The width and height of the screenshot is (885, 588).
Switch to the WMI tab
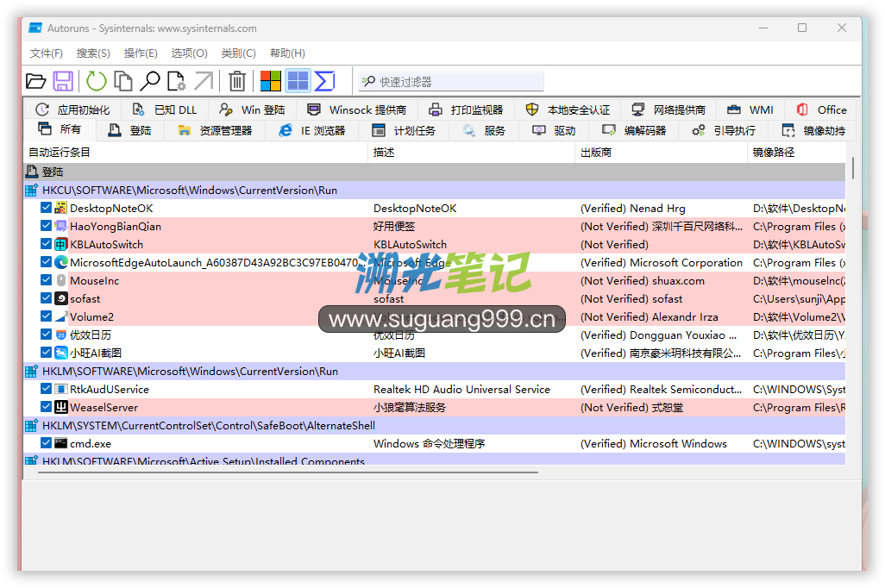pyautogui.click(x=750, y=109)
